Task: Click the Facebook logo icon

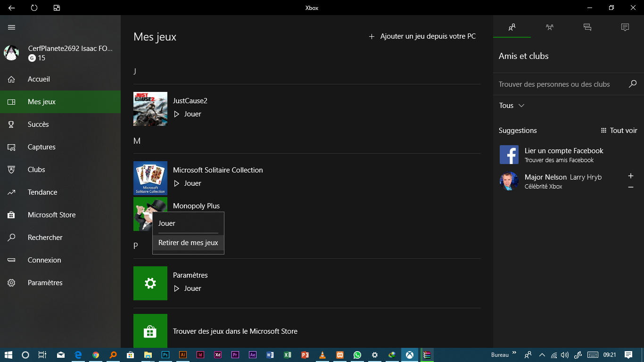Action: pos(509,155)
